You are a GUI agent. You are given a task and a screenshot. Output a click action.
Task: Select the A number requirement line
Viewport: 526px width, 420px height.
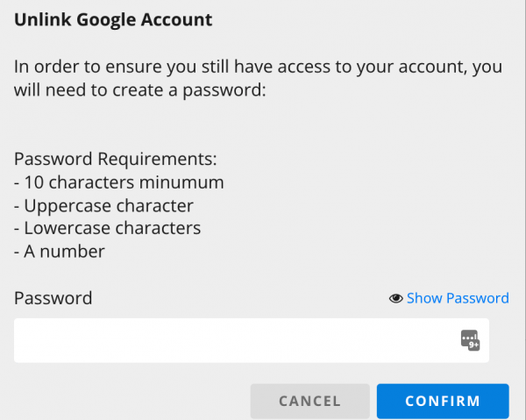tap(59, 252)
